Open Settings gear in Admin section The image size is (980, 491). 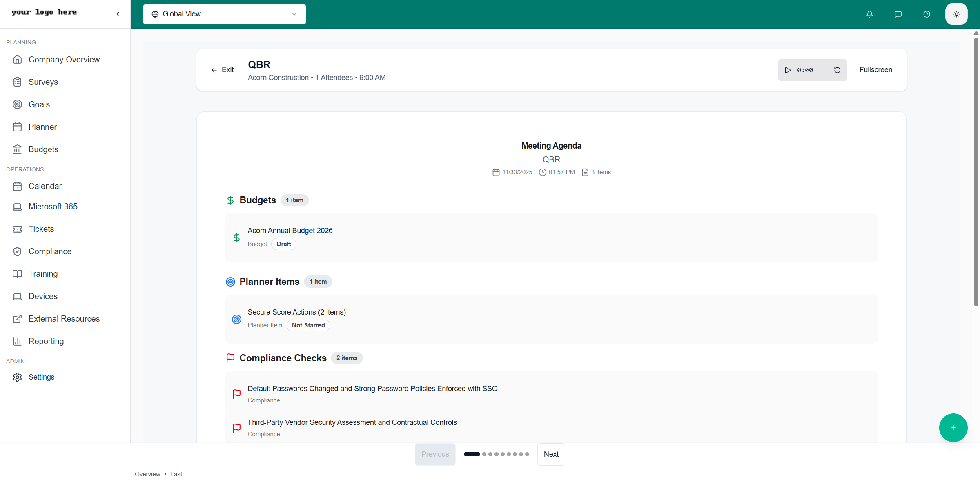17,377
